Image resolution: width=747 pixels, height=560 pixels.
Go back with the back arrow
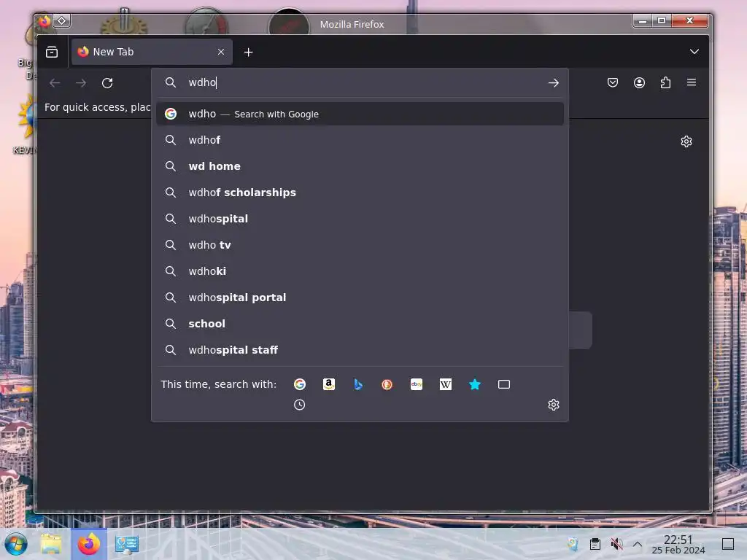pos(55,83)
